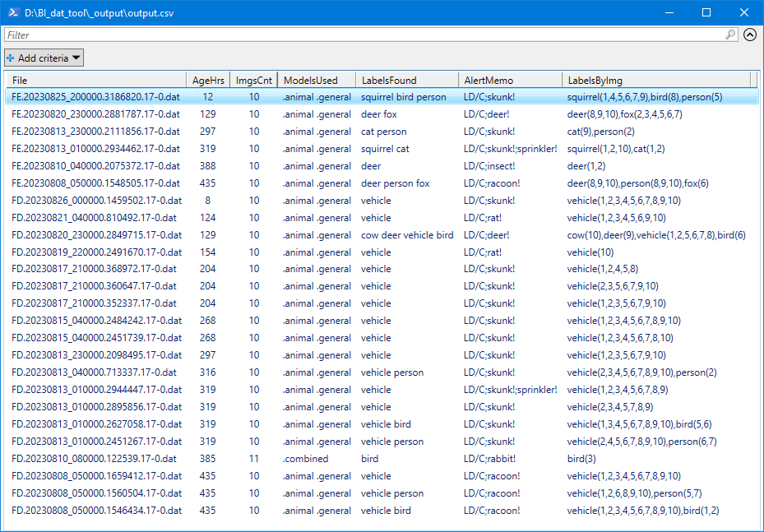Sort by the LabelsByImg column header
Image resolution: width=764 pixels, height=532 pixels.
(x=656, y=81)
